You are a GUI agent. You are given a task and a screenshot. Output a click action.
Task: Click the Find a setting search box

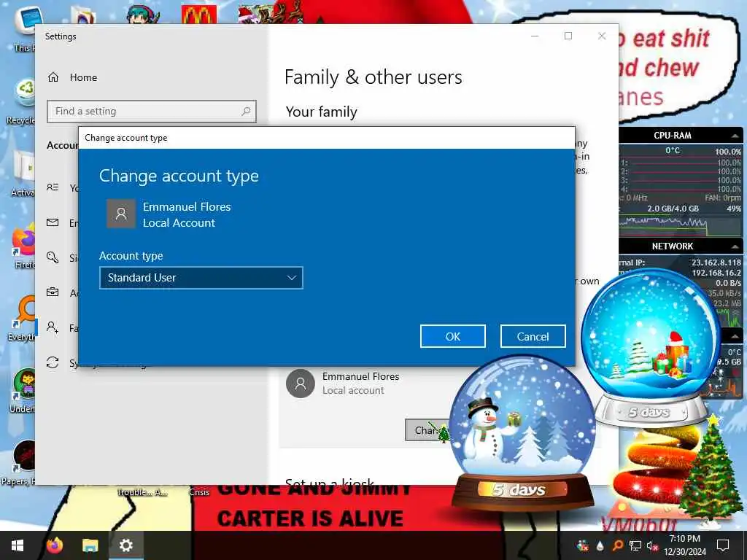152,112
